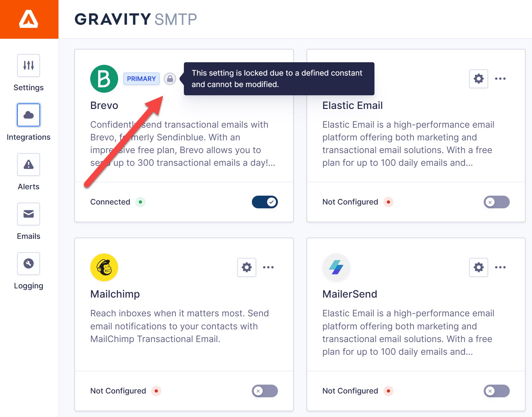Select the Integrations cloud icon
Image resolution: width=532 pixels, height=417 pixels.
[x=29, y=115]
